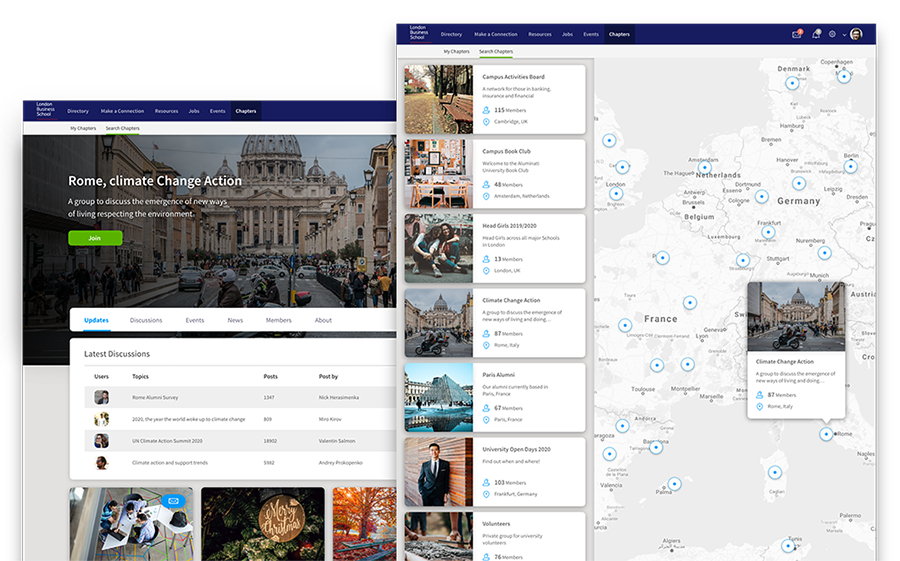Click Andrey Prokopenko's avatar in discussions table

(102, 463)
